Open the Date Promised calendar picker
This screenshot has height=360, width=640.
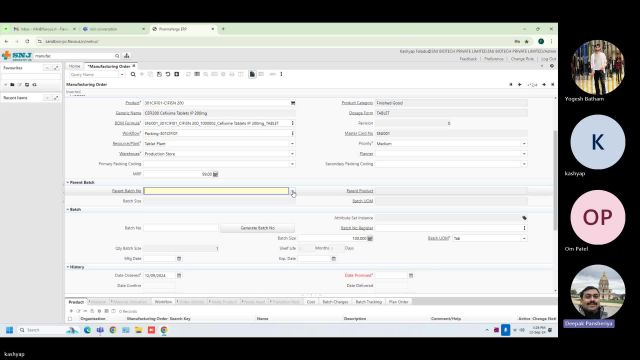(x=411, y=276)
